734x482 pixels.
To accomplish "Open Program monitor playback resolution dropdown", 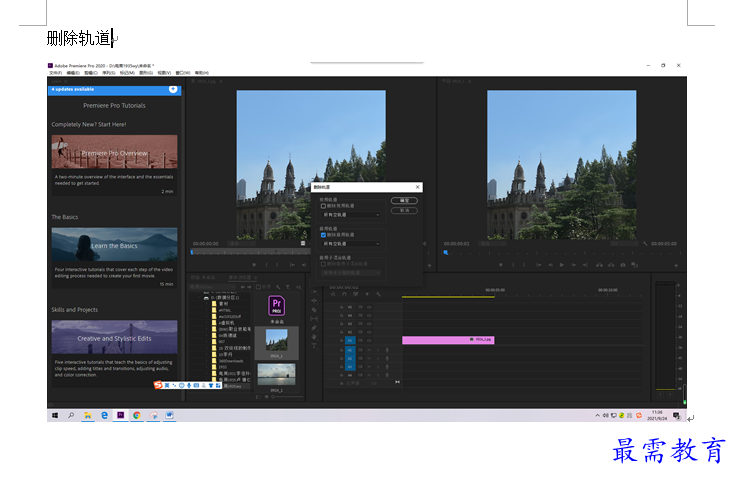I will [x=623, y=244].
